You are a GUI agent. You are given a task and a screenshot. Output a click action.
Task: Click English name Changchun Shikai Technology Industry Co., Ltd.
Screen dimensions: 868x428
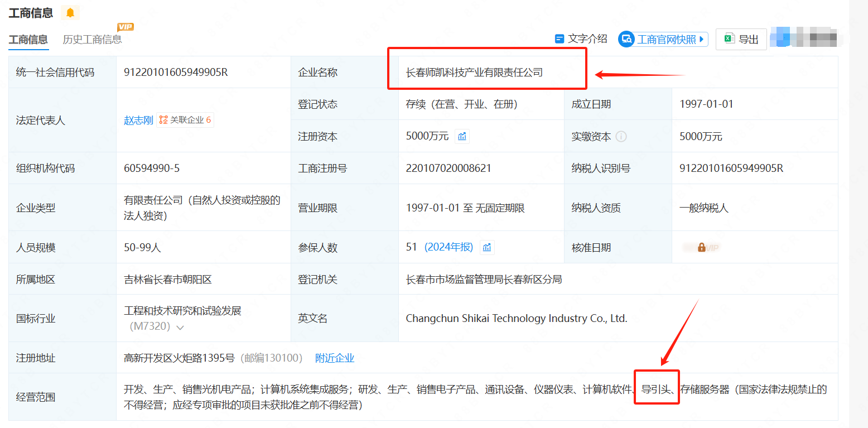517,319
